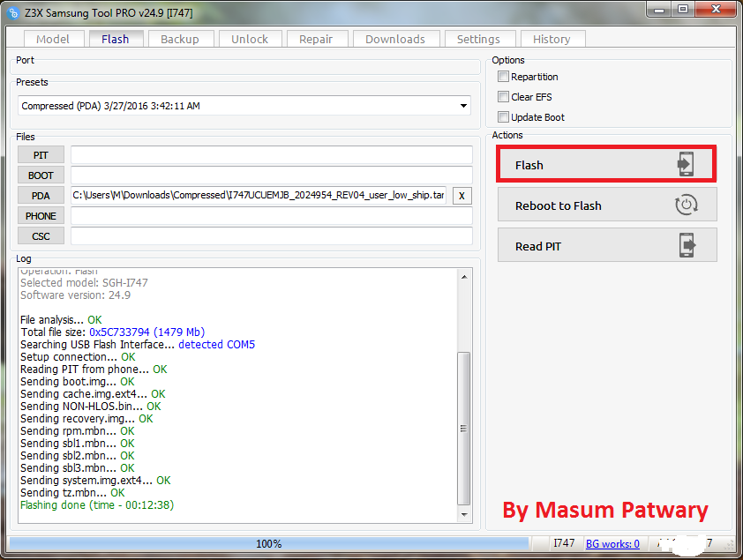Click the CSC file path field
The image size is (743, 560).
click(x=272, y=236)
